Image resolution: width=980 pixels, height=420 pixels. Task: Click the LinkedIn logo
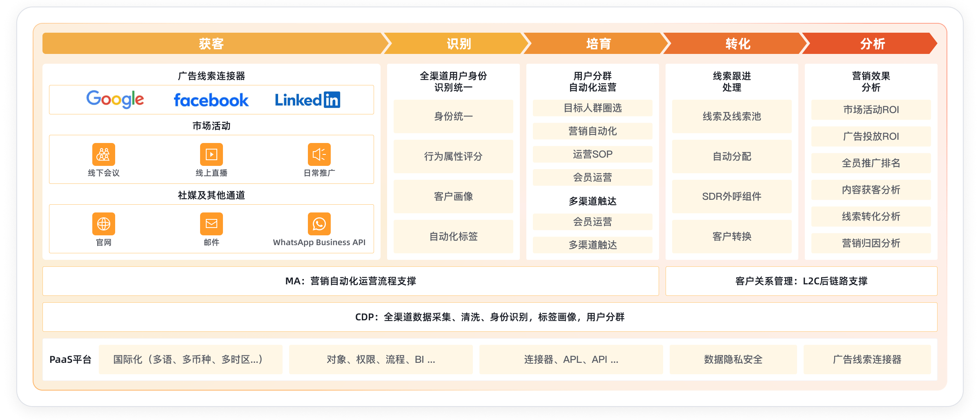tap(307, 100)
